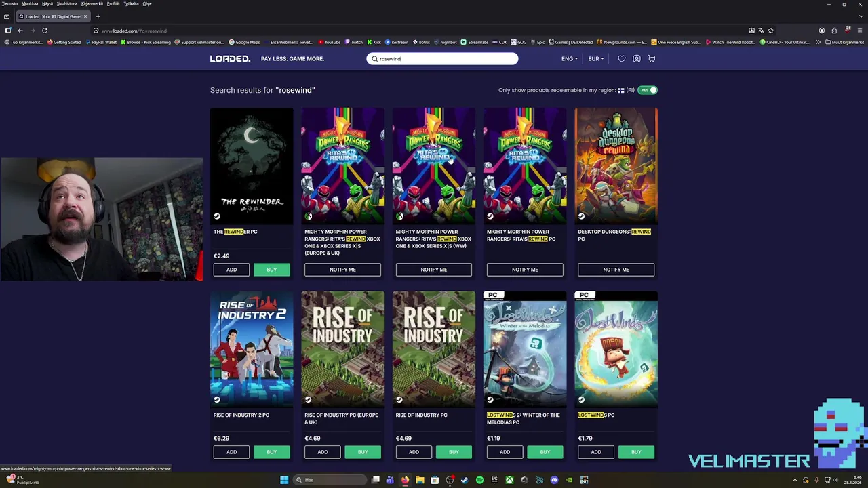
Task: Open LostWinds PC cover art
Action: pos(616,349)
